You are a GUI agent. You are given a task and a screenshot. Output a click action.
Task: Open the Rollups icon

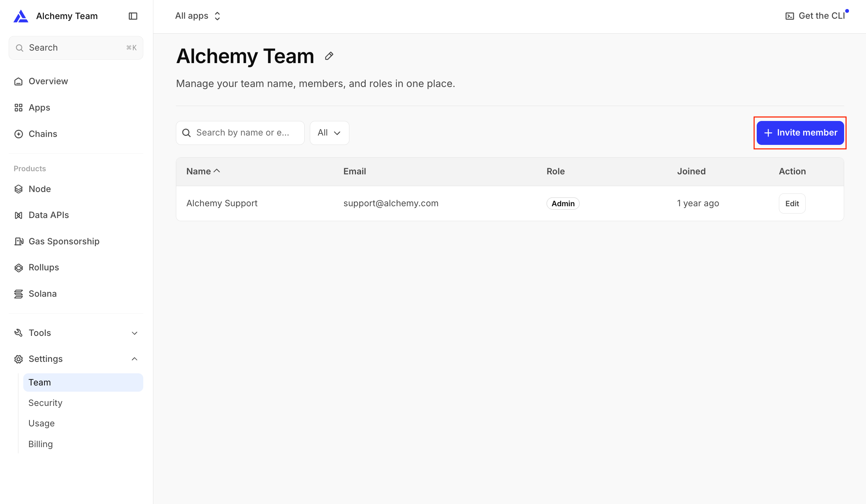click(18, 268)
